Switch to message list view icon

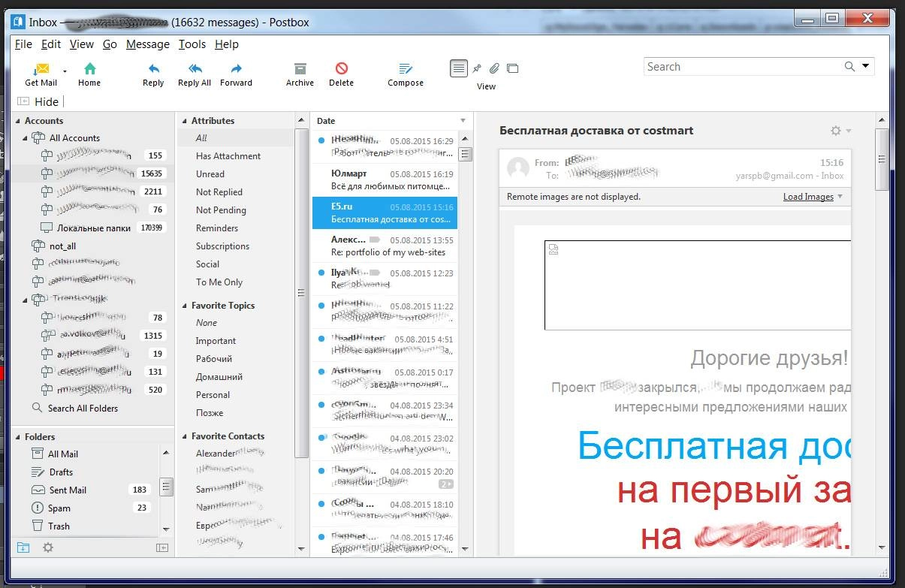[459, 68]
